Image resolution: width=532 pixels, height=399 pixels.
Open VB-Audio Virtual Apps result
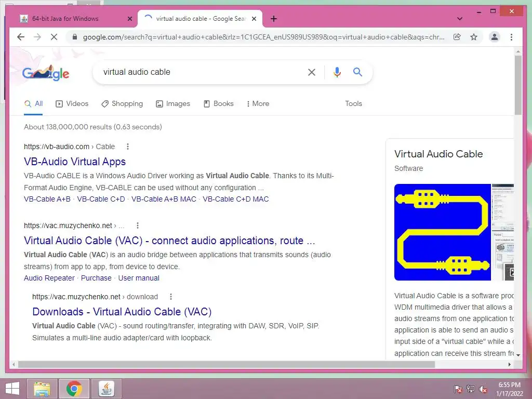tap(75, 162)
